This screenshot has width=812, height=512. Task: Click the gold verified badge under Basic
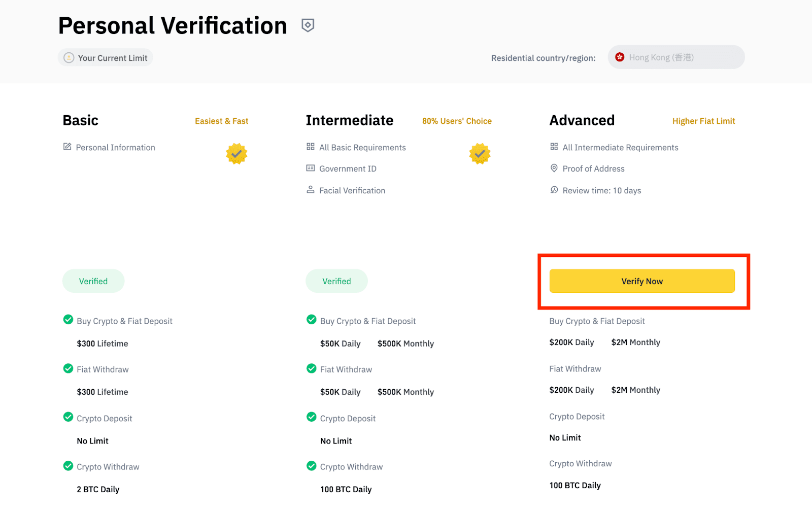point(236,154)
